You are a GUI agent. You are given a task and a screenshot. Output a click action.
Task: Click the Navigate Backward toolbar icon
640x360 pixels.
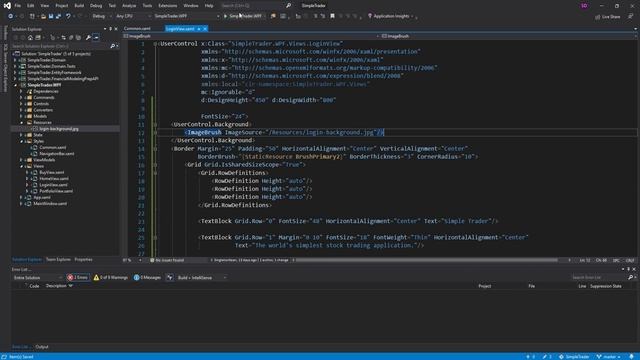click(x=11, y=16)
